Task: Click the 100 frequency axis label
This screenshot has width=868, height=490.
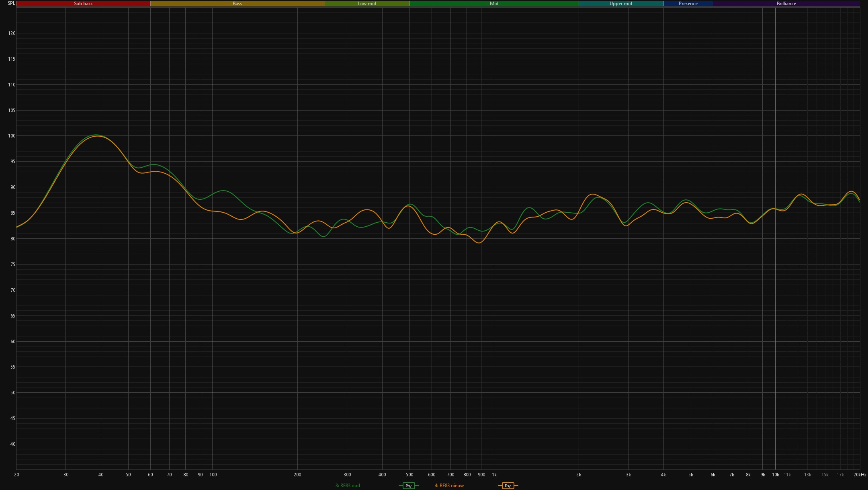Action: point(213,475)
